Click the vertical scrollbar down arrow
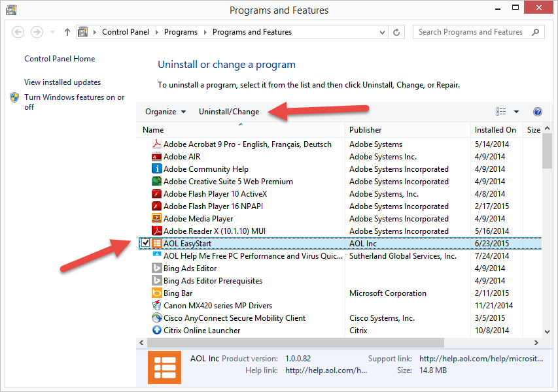Viewport: 558px width, 392px height. click(548, 332)
